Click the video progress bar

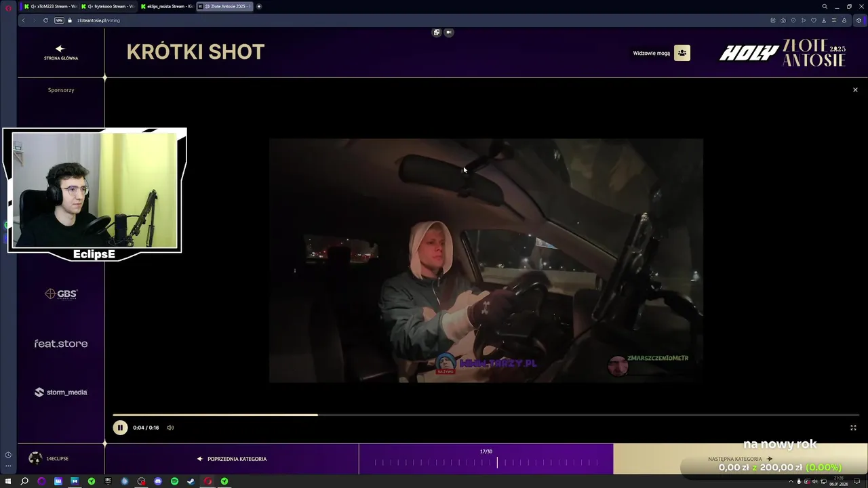pyautogui.click(x=486, y=415)
